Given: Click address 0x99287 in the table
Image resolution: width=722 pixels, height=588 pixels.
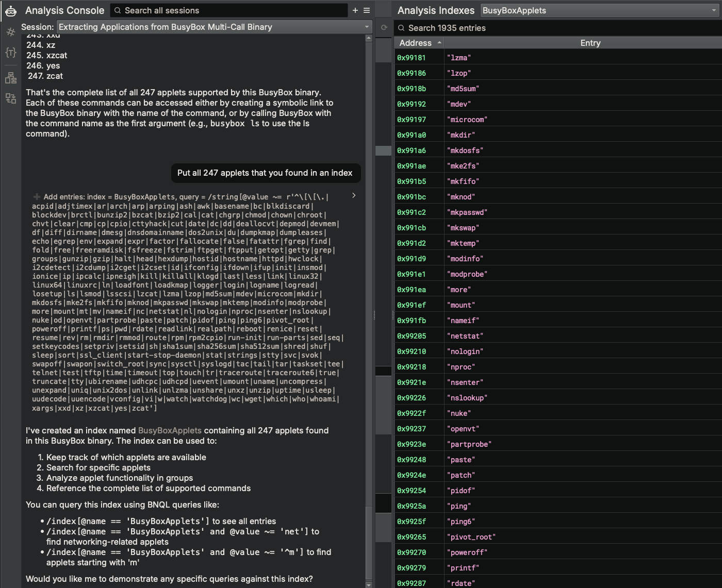Looking at the screenshot, I should (x=412, y=583).
